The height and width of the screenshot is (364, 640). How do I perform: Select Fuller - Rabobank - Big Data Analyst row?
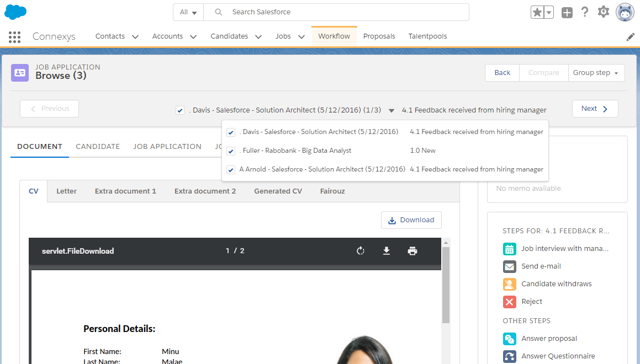(385, 151)
